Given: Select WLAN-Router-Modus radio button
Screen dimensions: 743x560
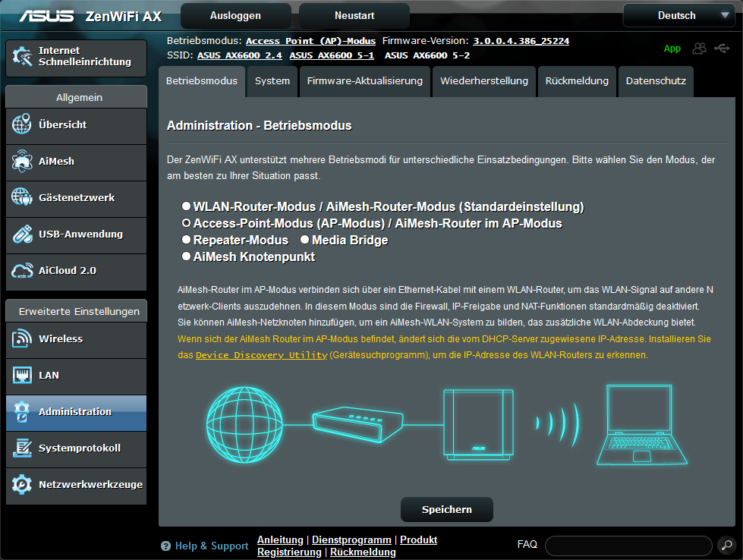Looking at the screenshot, I should click(x=186, y=206).
